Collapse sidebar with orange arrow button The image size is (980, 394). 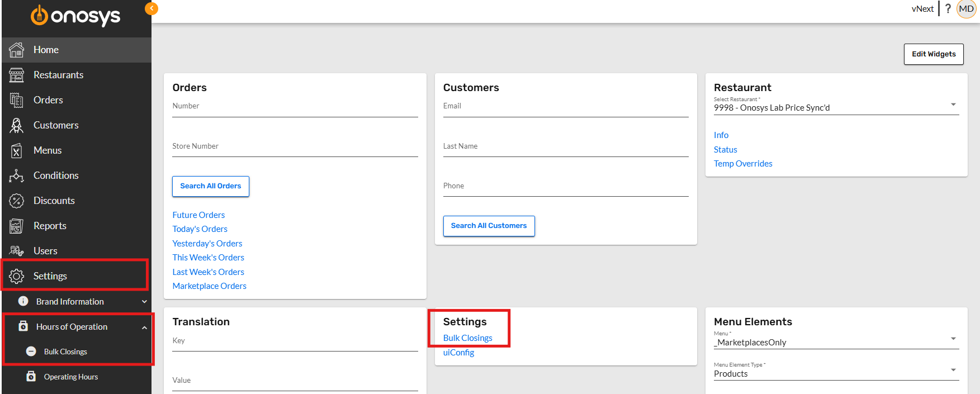pyautogui.click(x=152, y=8)
